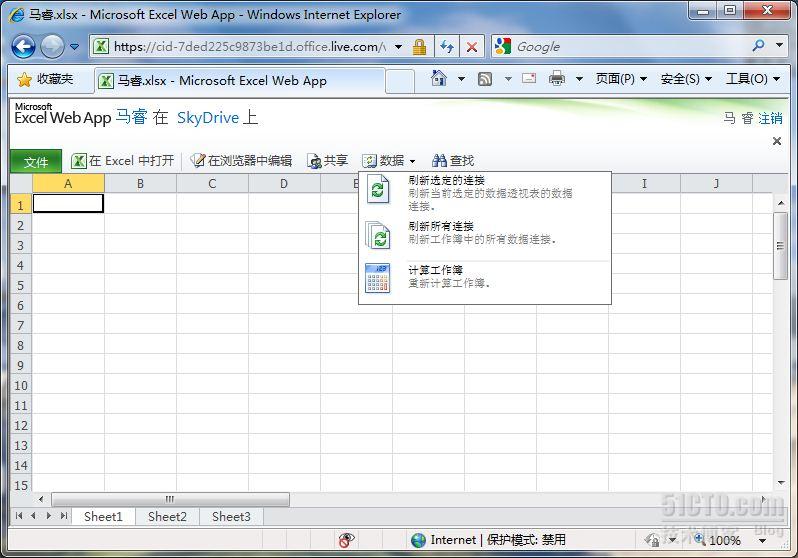Open the 收藏夹 favorites star button
Screen dimensions: 798x558
45,79
